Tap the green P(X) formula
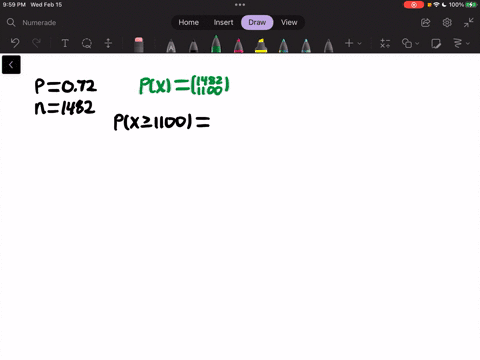 click(x=184, y=86)
